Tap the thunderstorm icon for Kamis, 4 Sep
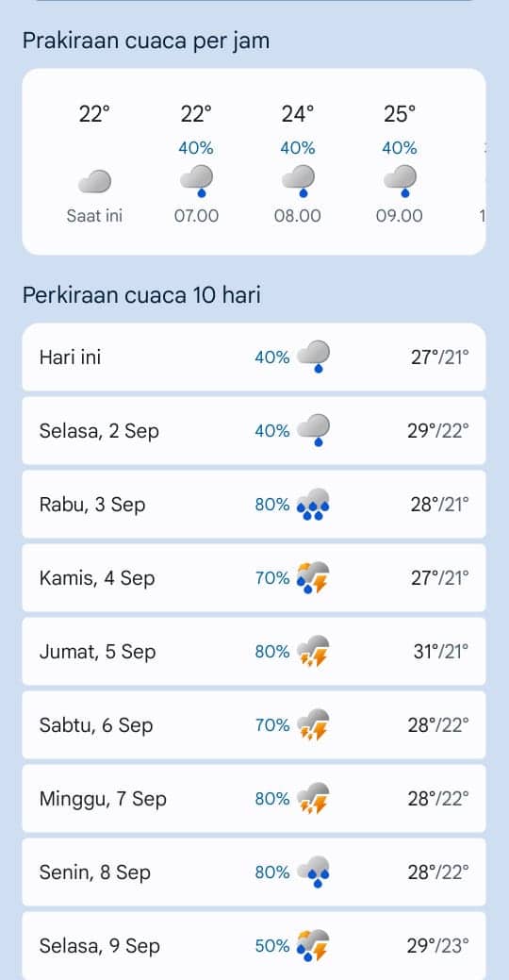The image size is (509, 980). click(x=313, y=578)
